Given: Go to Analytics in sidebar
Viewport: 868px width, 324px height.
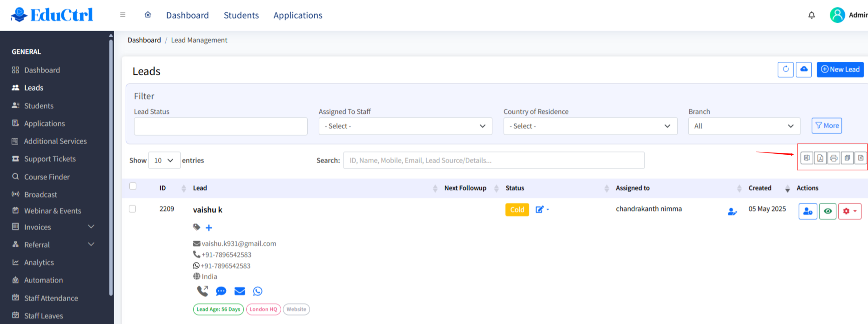Looking at the screenshot, I should (39, 263).
